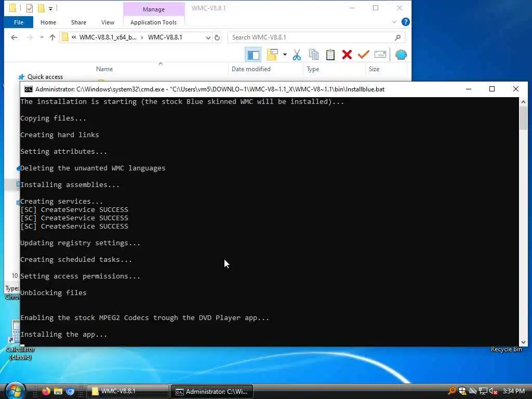Image resolution: width=532 pixels, height=399 pixels.
Task: Open Customize Quick Access Toolbar dropdown
Action: [50, 8]
